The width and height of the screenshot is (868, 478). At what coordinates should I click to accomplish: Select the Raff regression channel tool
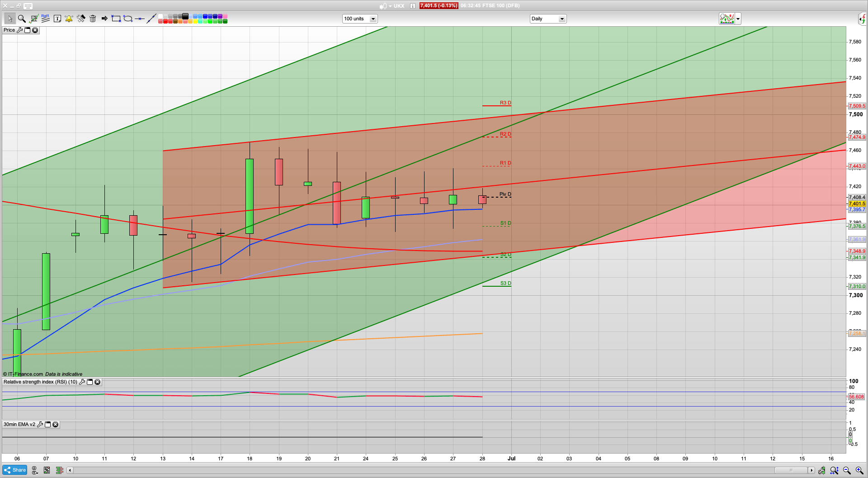click(x=45, y=18)
